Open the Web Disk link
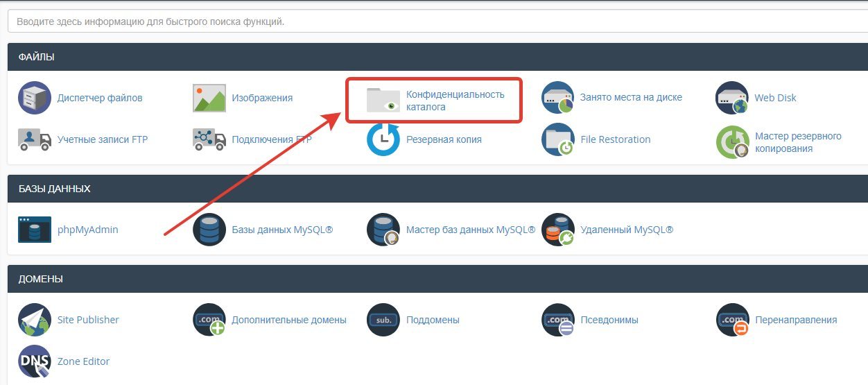868x385 pixels. [776, 98]
